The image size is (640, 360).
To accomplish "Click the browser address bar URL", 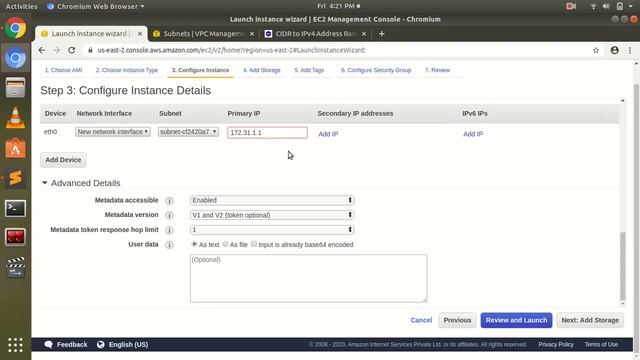I will pos(232,50).
